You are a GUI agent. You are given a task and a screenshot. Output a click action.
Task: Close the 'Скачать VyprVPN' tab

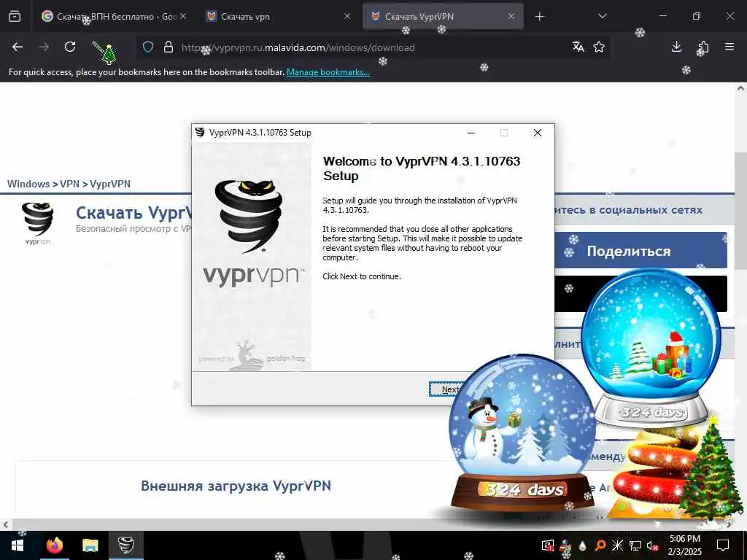tap(511, 16)
